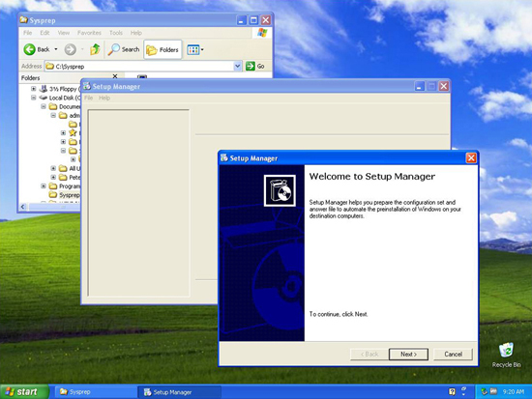This screenshot has height=399, width=532.
Task: Close the background Setup Manager window
Action: click(443, 86)
